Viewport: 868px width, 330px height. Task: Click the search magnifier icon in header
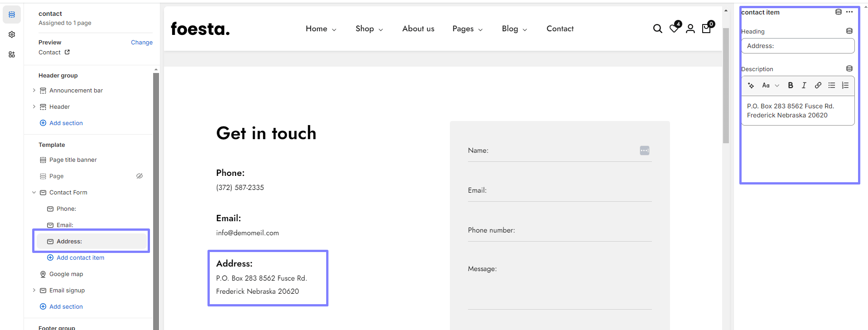tap(657, 29)
